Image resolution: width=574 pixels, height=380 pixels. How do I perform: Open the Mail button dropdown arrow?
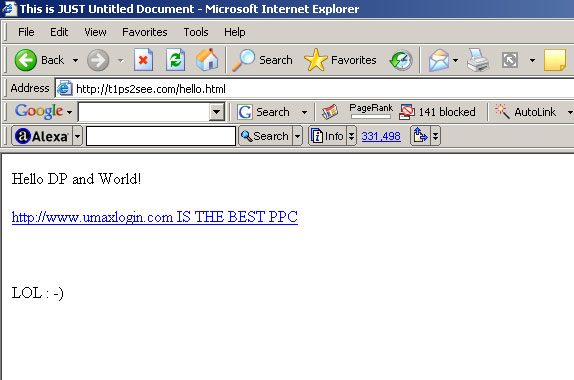click(x=455, y=60)
